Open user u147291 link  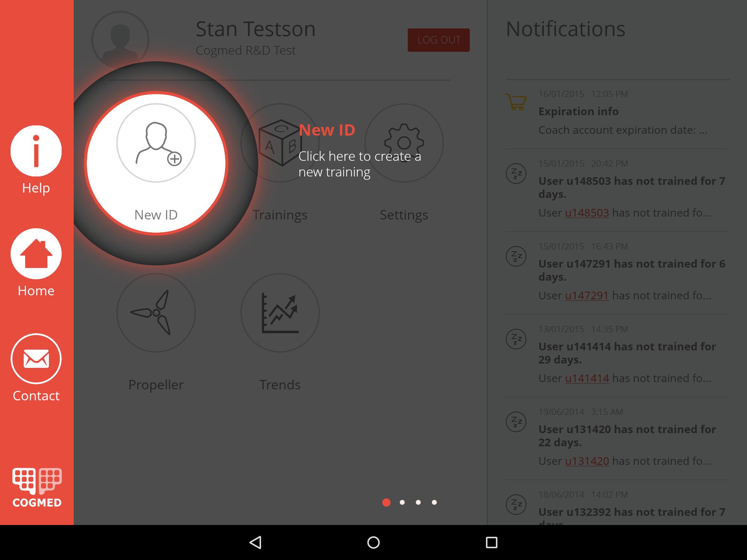pyautogui.click(x=587, y=296)
